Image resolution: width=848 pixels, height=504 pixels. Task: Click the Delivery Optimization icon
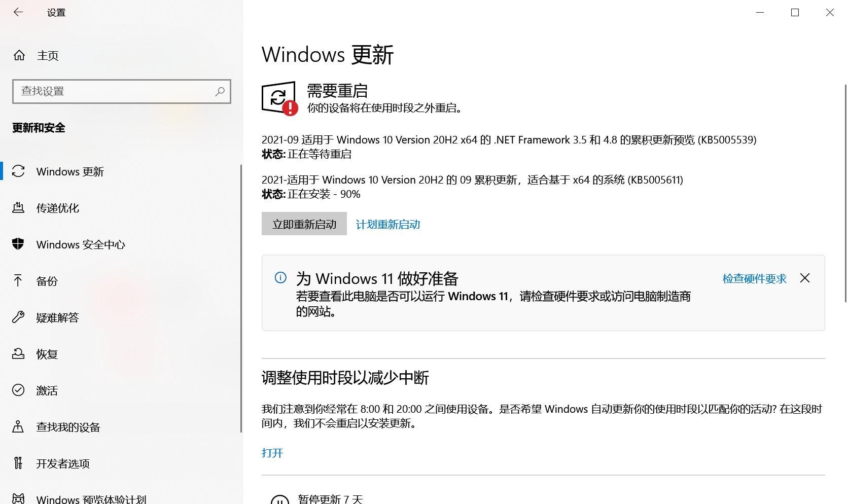tap(18, 208)
